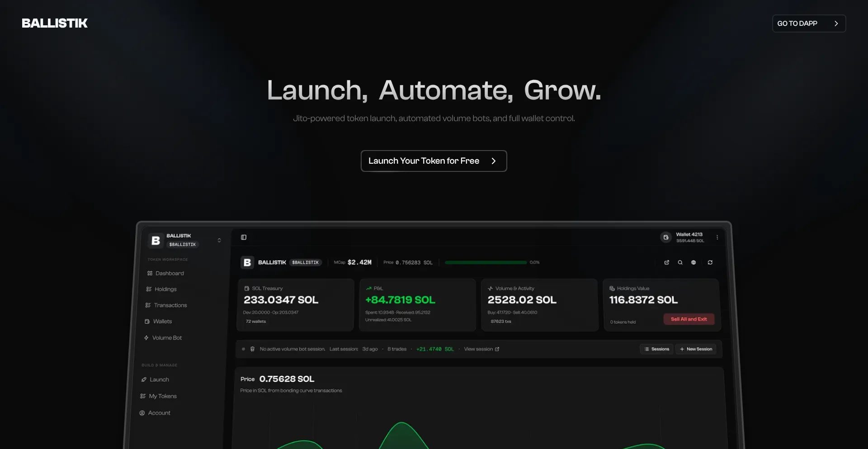This screenshot has width=868, height=449.
Task: Click the green bonding progress bar
Action: 486,262
